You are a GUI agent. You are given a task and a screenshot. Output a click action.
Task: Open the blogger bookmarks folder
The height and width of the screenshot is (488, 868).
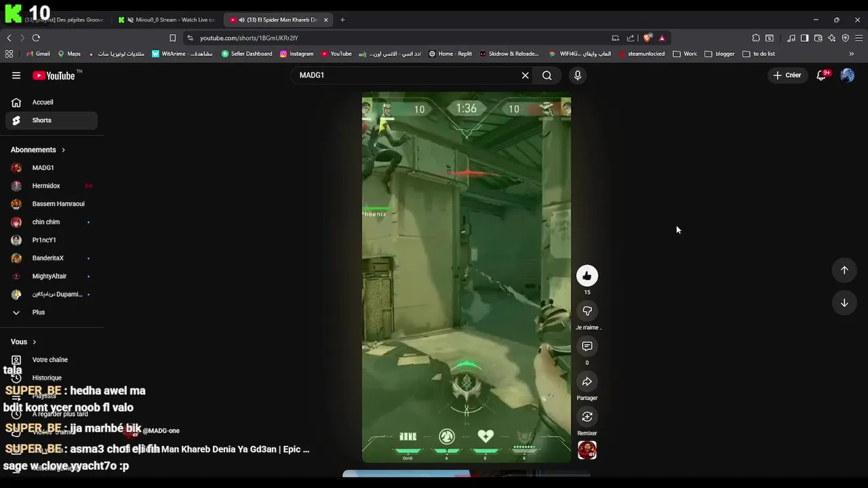719,54
